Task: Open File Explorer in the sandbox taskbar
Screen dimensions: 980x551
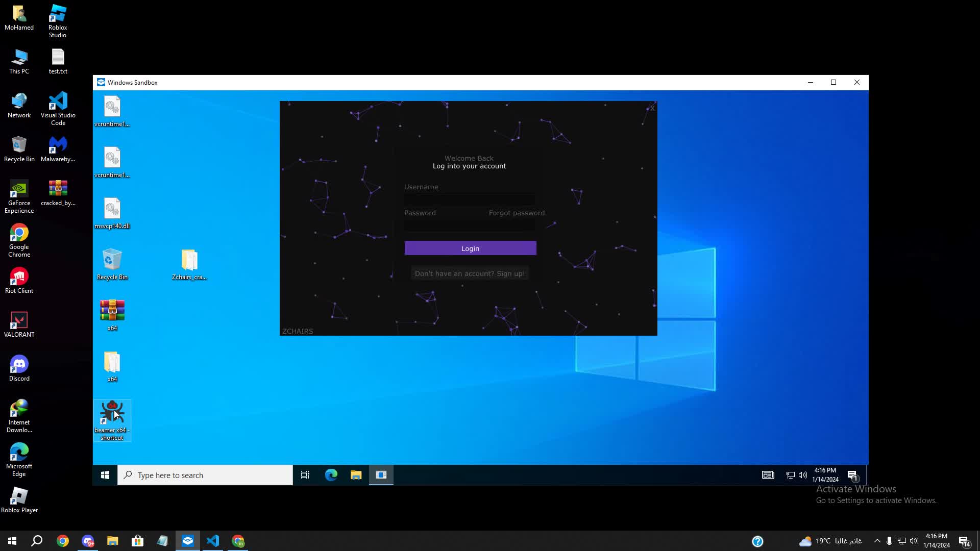Action: point(356,475)
